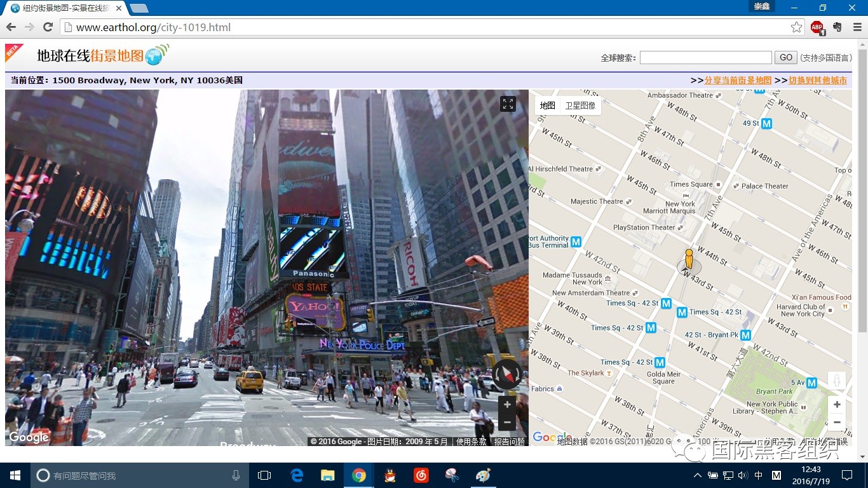Click the Bryant Park label on map
Viewport: 868px width, 488px height.
(x=775, y=391)
